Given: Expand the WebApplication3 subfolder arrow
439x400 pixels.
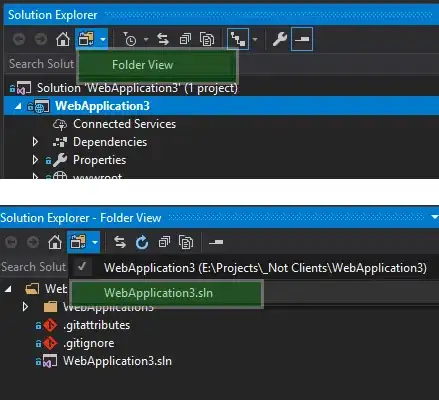Looking at the screenshot, I should click(25, 307).
